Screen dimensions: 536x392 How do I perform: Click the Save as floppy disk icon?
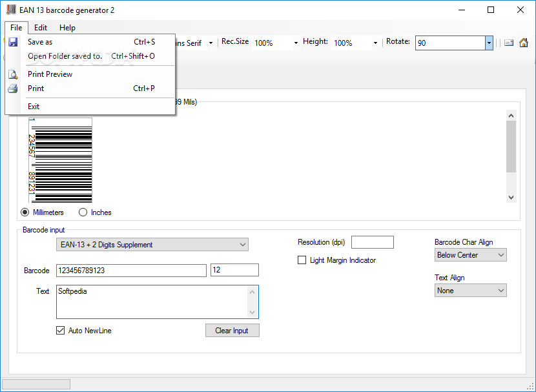tap(13, 42)
